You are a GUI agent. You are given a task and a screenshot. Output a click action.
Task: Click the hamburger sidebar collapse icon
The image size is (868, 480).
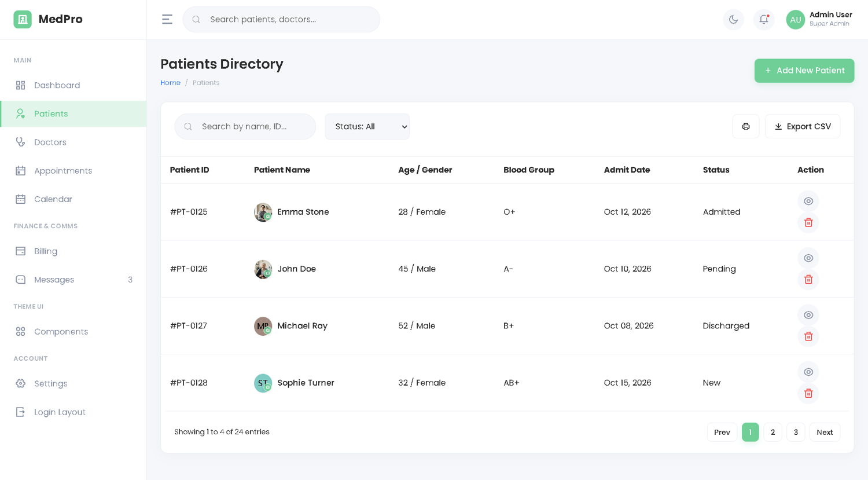pyautogui.click(x=167, y=20)
